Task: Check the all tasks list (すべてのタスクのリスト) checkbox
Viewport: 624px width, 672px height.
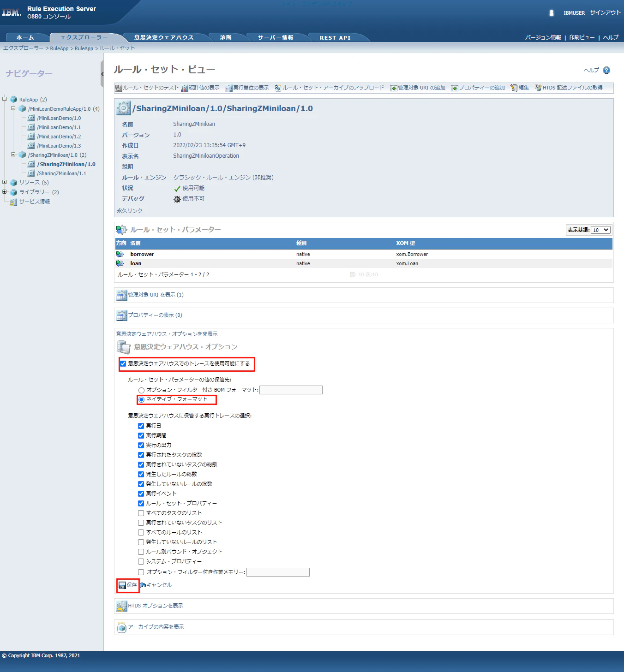Action: click(141, 513)
